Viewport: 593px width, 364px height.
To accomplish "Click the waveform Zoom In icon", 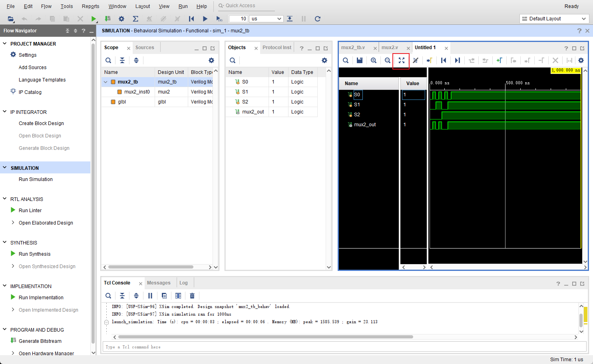I will 374,60.
